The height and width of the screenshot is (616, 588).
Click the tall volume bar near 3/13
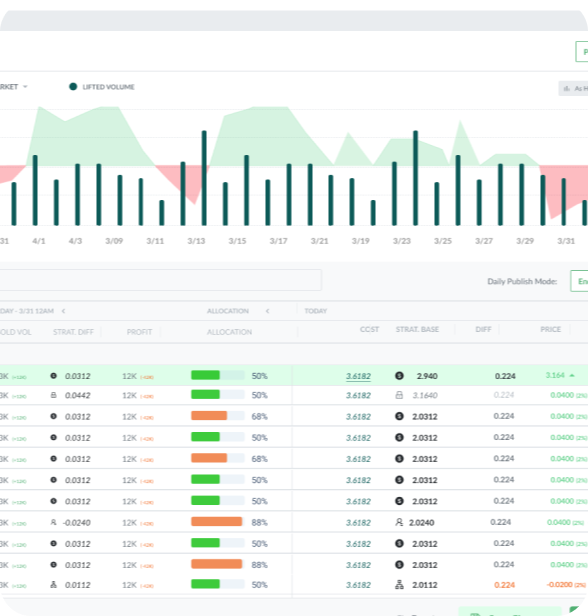click(x=204, y=178)
